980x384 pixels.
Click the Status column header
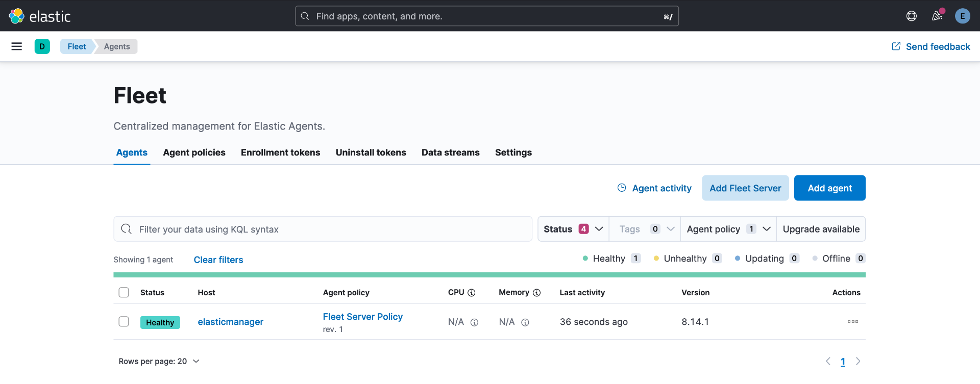tap(152, 293)
